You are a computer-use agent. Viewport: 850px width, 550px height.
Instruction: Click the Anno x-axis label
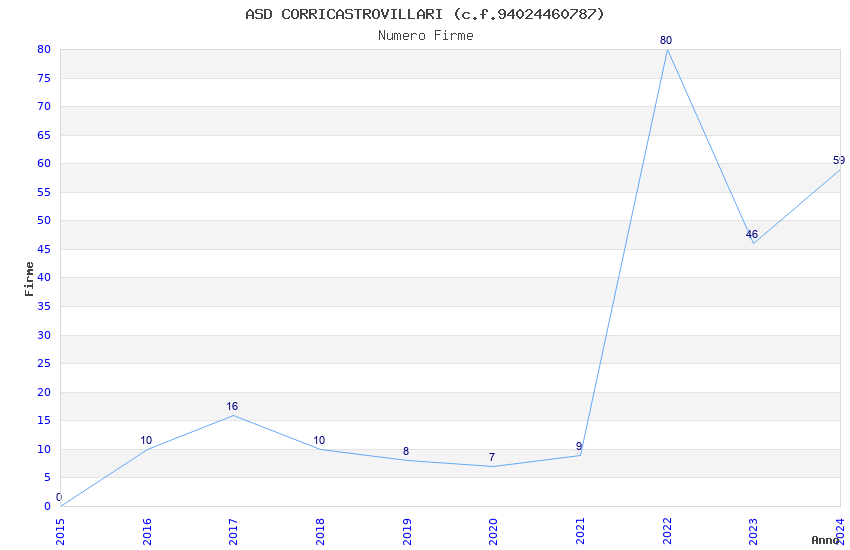point(825,540)
